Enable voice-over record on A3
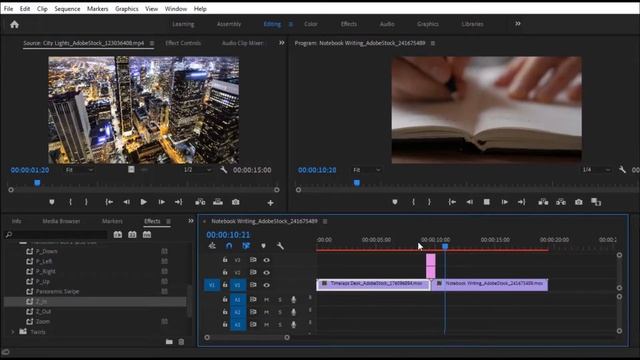The height and width of the screenshot is (360, 640). tap(293, 324)
